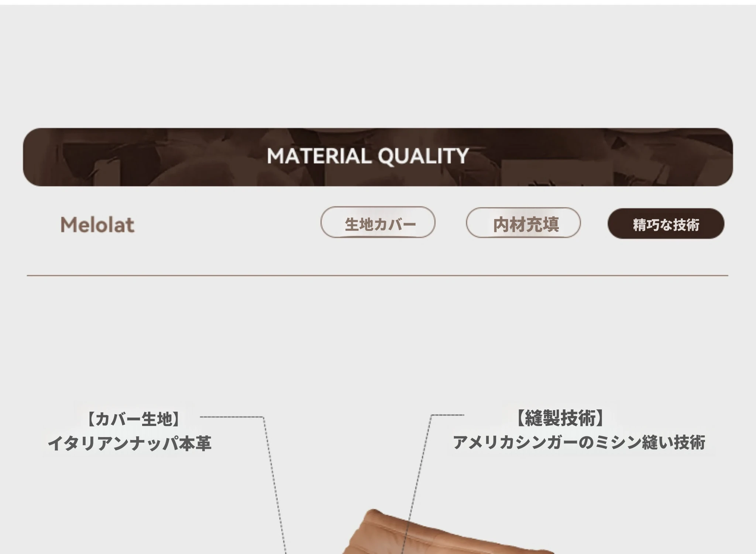756x554 pixels.
Task: Select the 生地カバー pill tab
Action: [378, 222]
